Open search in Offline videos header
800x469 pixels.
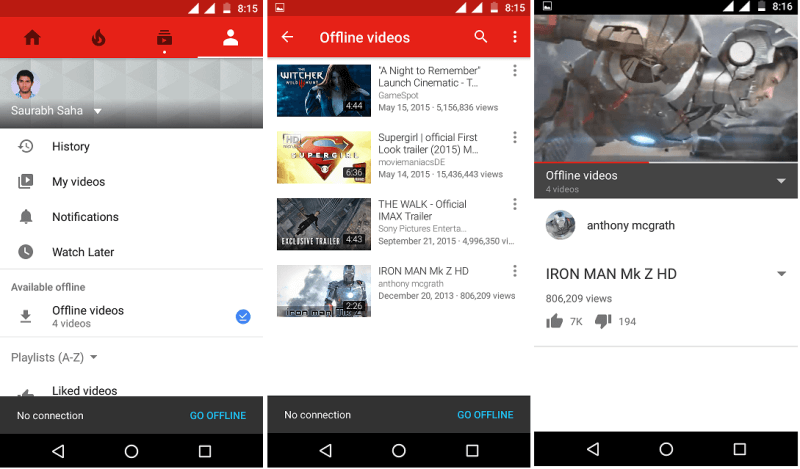(x=481, y=37)
